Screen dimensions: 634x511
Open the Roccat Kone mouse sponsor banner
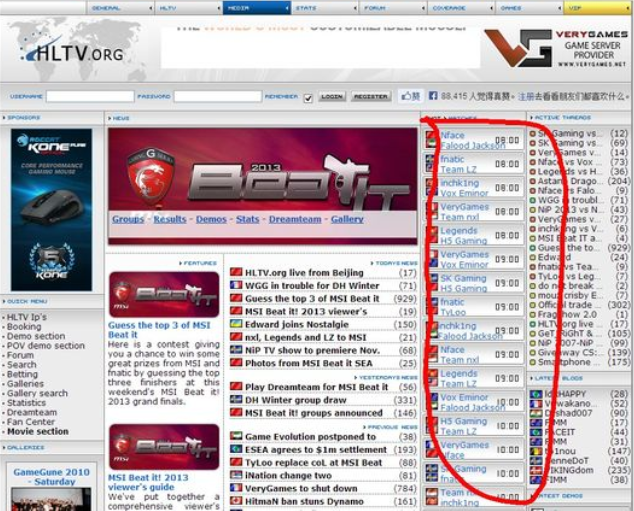(51, 209)
